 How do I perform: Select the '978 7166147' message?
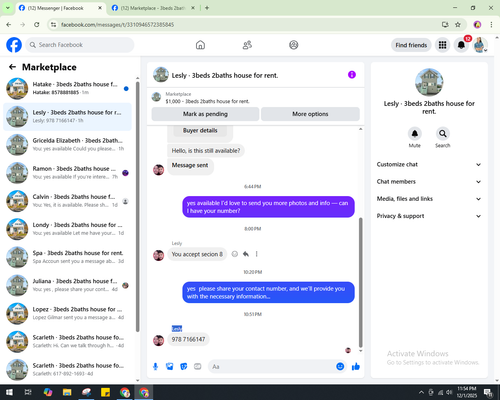(x=188, y=339)
